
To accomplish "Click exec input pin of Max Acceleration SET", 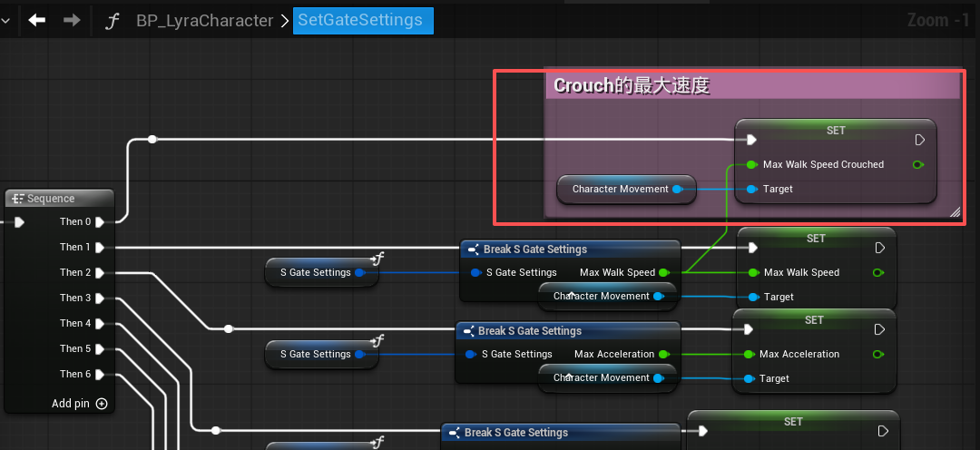I will (x=748, y=329).
